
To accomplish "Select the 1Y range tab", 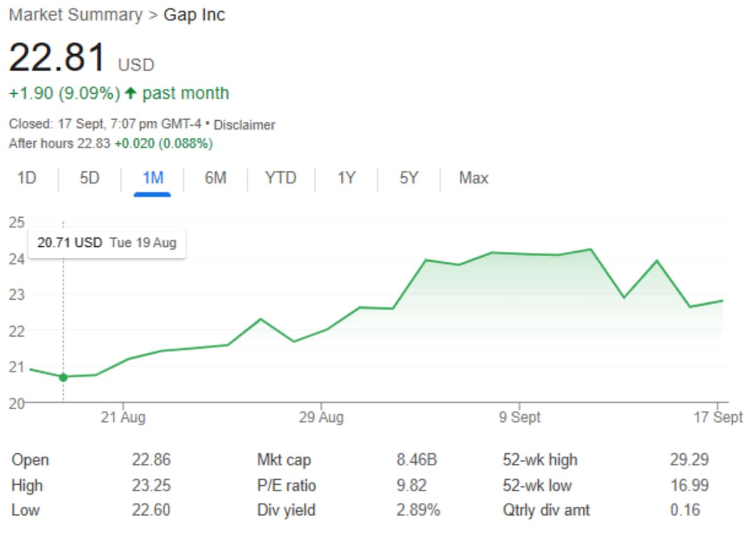I will pos(346,178).
